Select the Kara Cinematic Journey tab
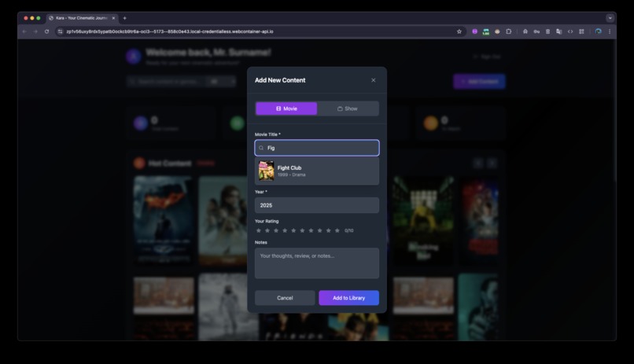This screenshot has height=364, width=634. 82,18
